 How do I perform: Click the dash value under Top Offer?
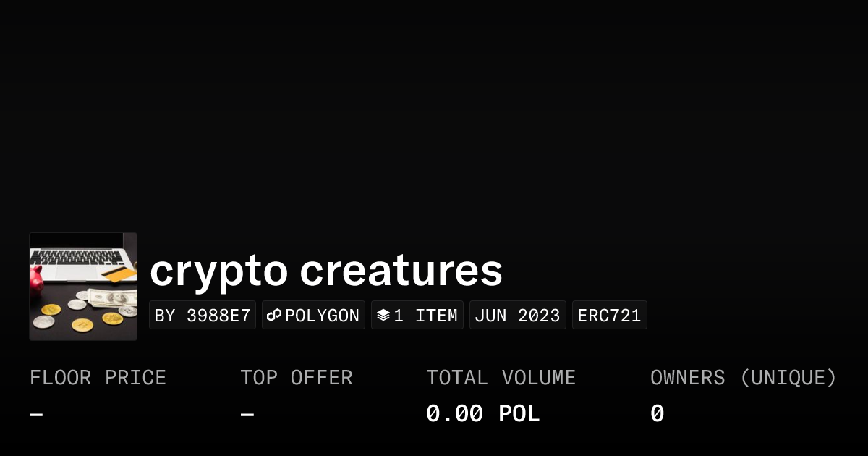tap(247, 414)
